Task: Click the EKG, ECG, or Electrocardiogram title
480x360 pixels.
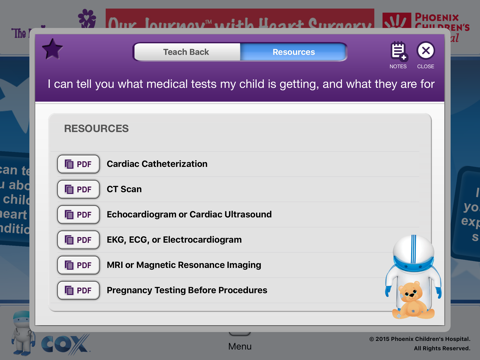Action: 174,240
